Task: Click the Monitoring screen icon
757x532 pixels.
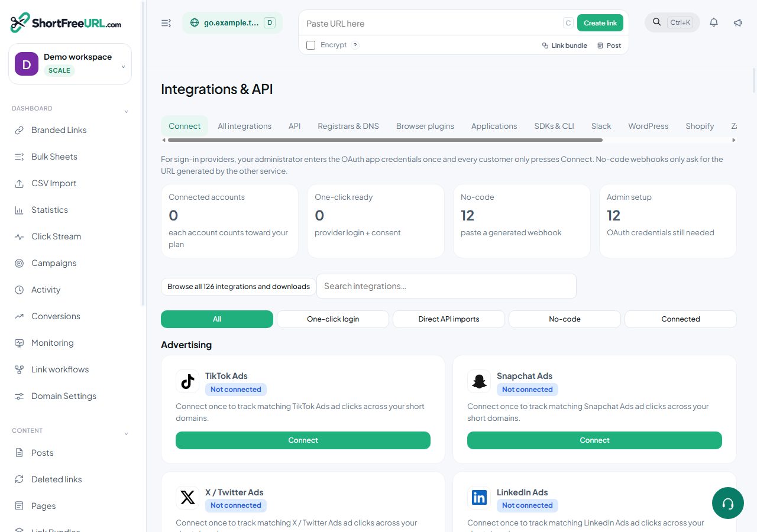Action: coord(20,343)
